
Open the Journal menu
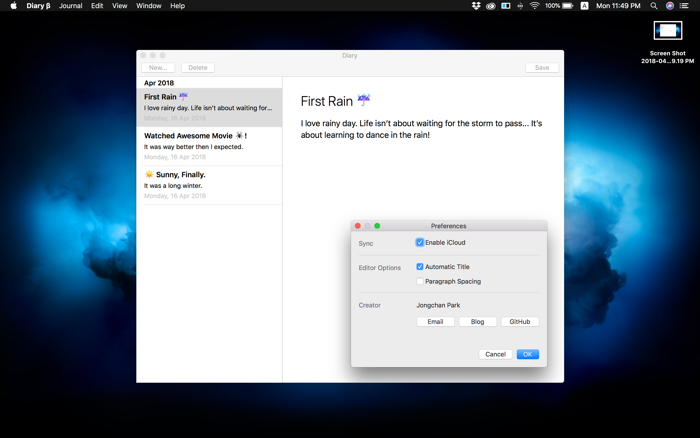coord(71,6)
